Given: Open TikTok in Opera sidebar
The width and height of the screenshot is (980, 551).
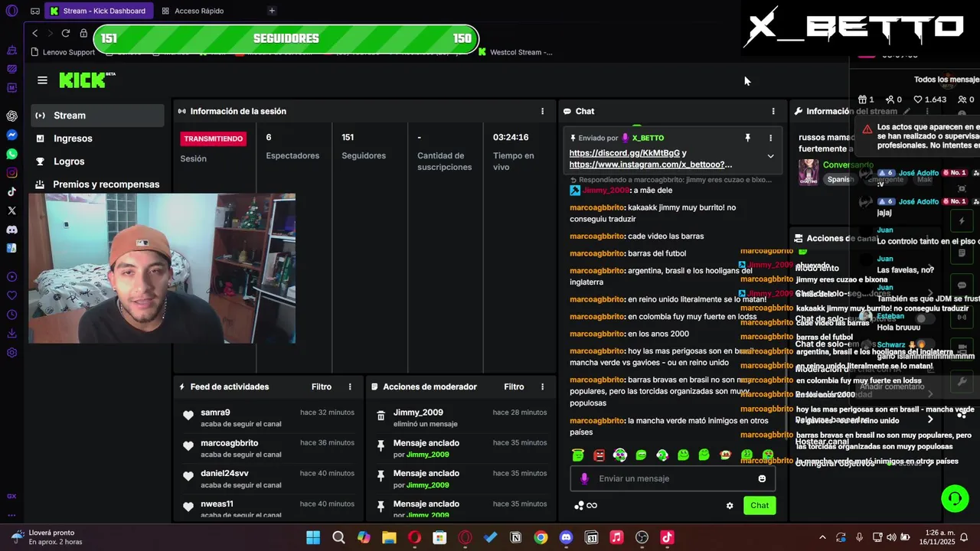Looking at the screenshot, I should [11, 192].
